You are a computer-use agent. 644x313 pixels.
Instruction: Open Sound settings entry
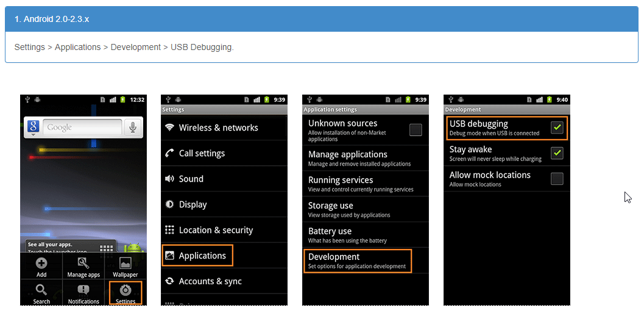[224, 179]
